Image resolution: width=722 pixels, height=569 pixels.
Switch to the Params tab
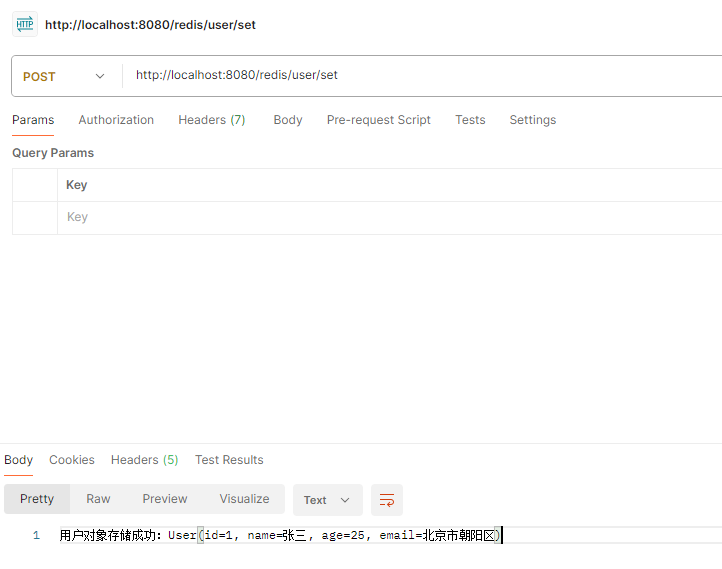(x=33, y=120)
